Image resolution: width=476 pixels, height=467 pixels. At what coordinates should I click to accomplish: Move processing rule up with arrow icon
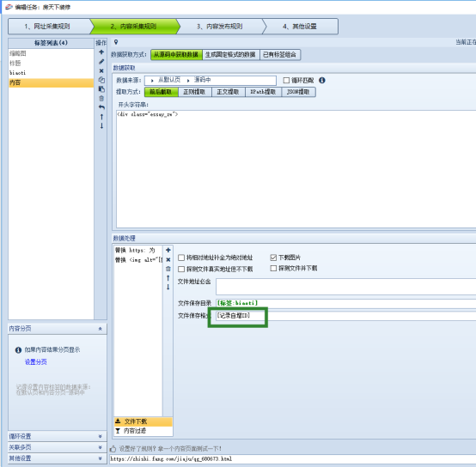pos(168,278)
